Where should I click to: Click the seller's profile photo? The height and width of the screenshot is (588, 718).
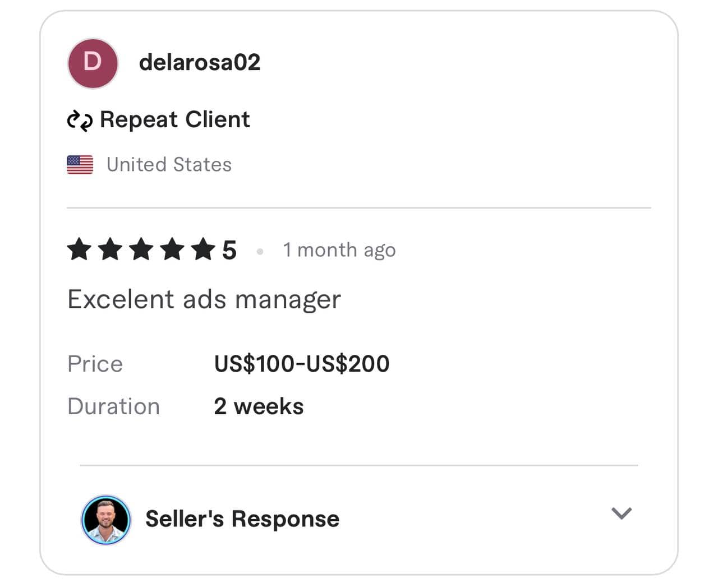click(x=106, y=520)
